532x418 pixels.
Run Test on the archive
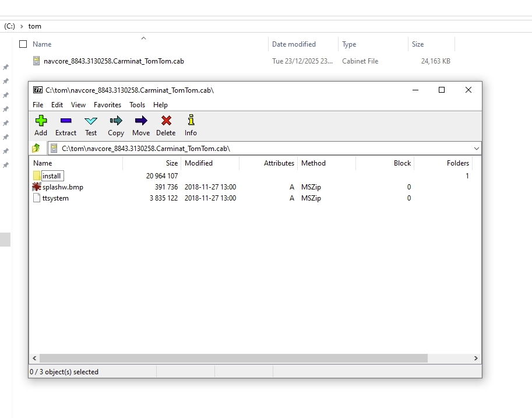(x=90, y=121)
